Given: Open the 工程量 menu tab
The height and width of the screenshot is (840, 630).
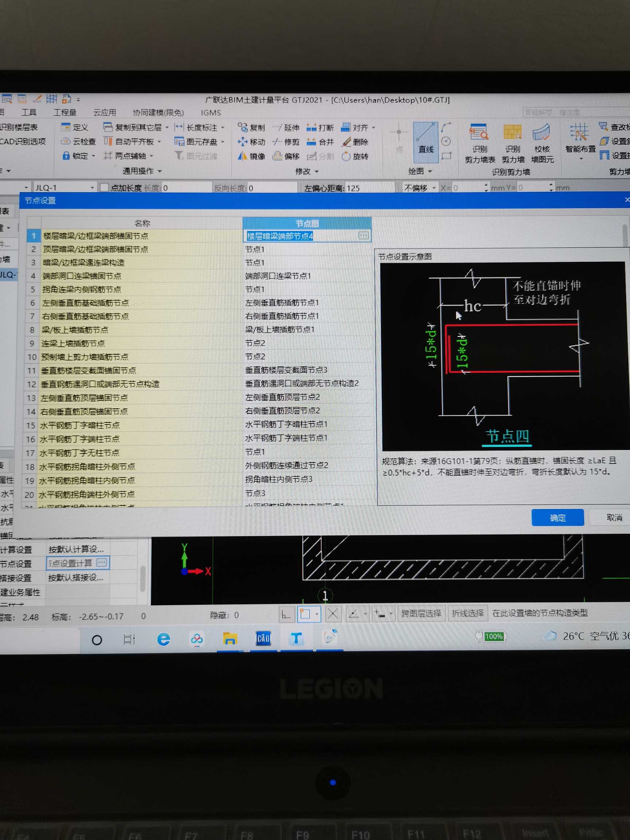Looking at the screenshot, I should coord(65,112).
